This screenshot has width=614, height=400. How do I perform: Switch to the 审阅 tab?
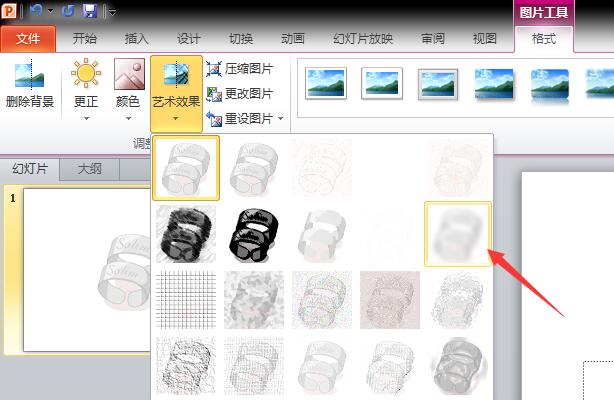[433, 39]
